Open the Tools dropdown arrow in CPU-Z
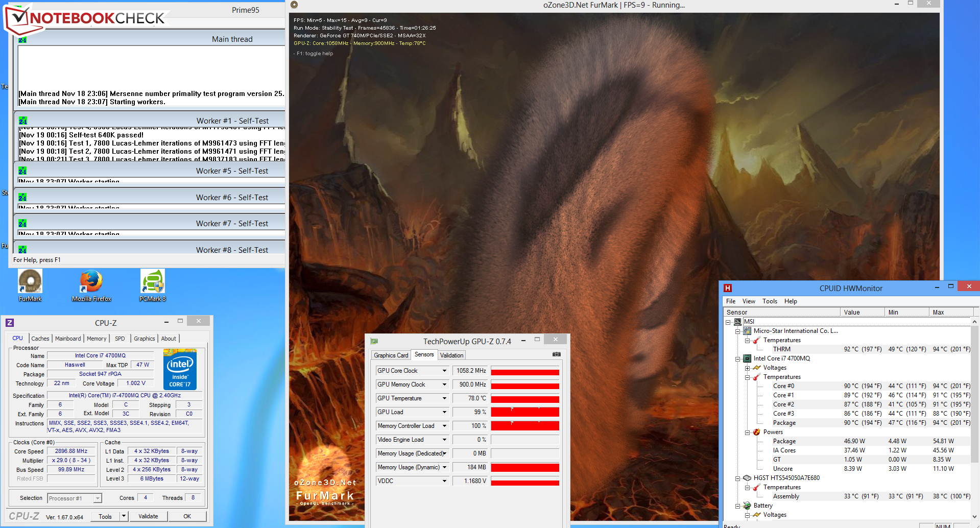This screenshot has width=980, height=528. click(x=124, y=516)
